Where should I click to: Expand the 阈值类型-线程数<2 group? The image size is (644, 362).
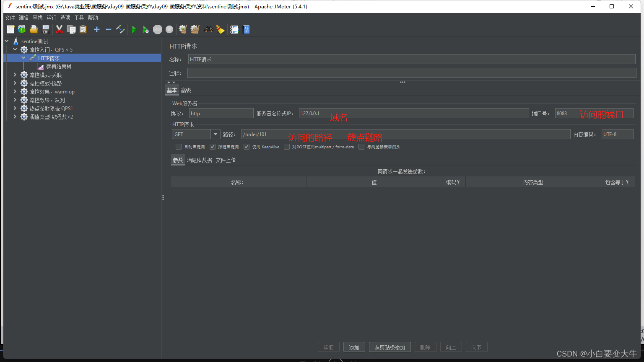click(15, 117)
